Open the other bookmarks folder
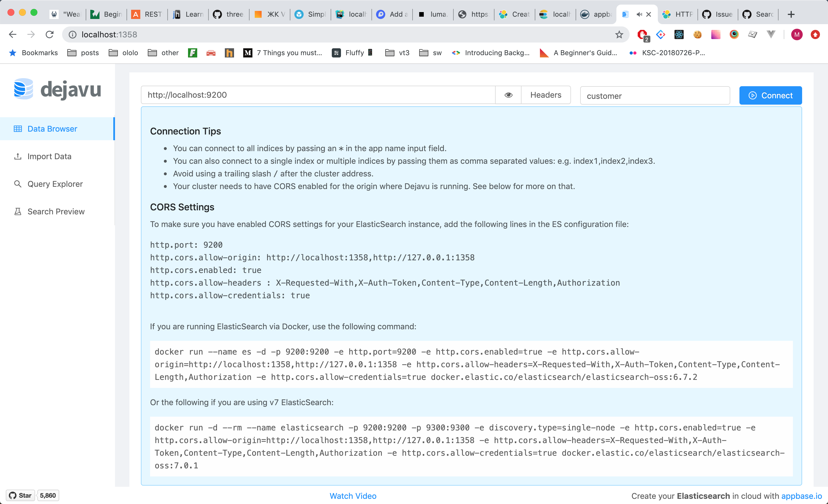This screenshot has width=828, height=504. click(163, 53)
